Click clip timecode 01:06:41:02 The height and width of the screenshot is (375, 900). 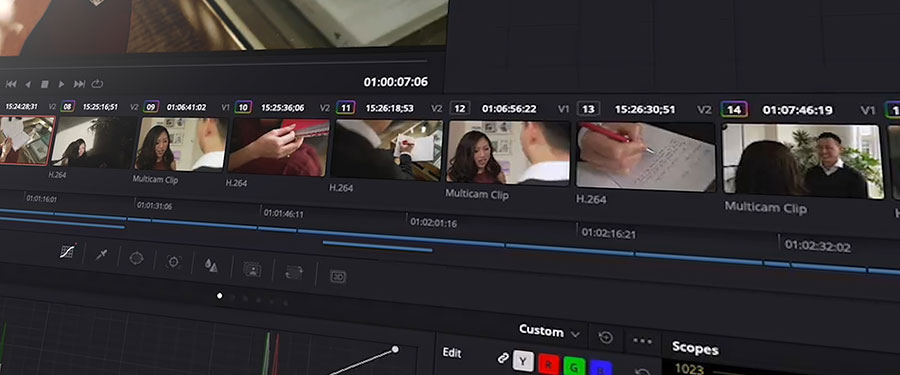point(186,107)
